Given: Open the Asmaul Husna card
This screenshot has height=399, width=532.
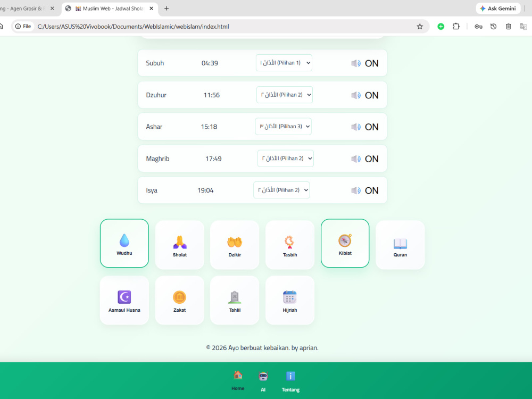Looking at the screenshot, I should pos(124,300).
